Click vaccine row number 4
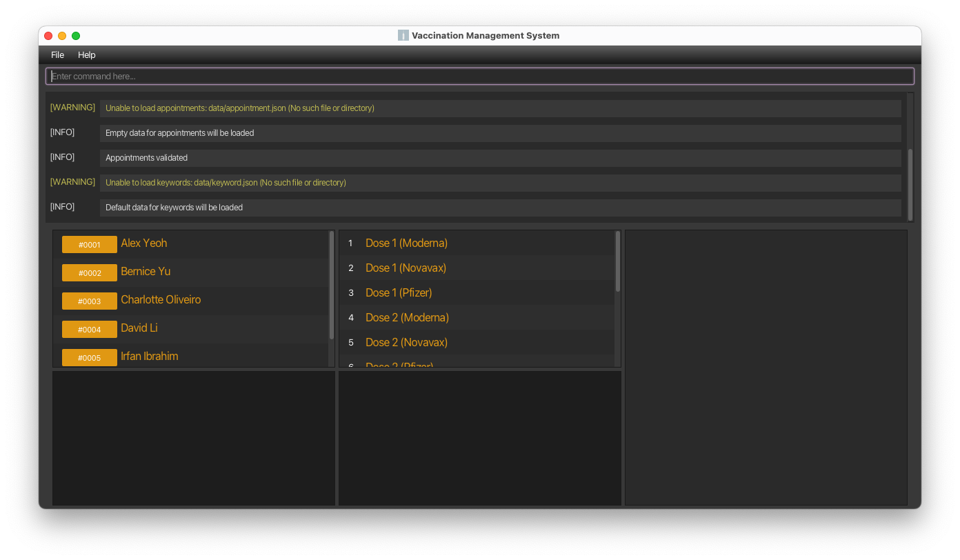960x560 pixels. point(350,317)
